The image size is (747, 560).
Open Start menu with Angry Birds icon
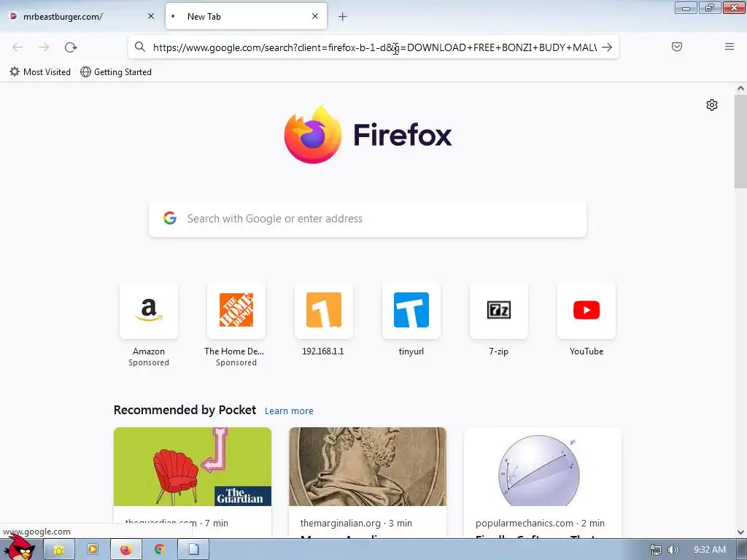pos(19,548)
